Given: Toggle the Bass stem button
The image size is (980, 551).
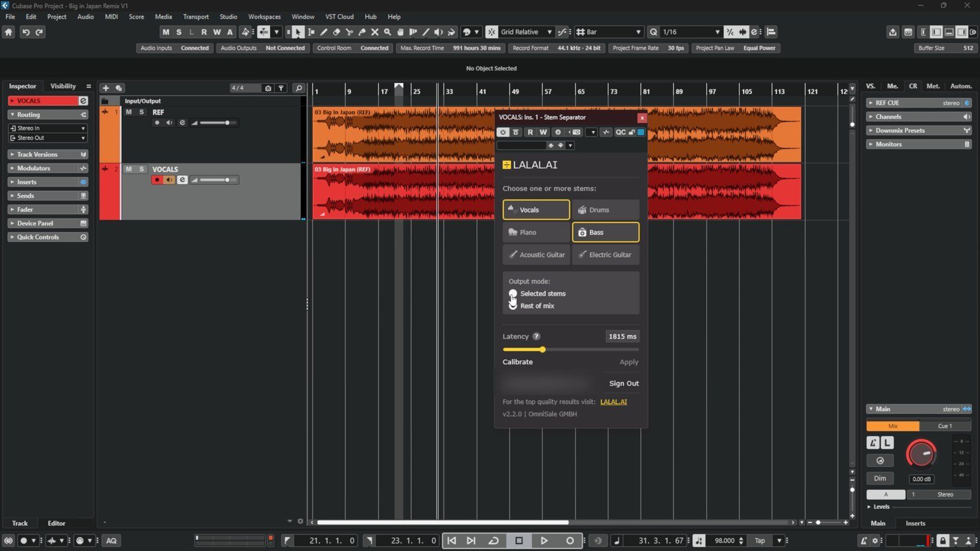Looking at the screenshot, I should pyautogui.click(x=605, y=232).
